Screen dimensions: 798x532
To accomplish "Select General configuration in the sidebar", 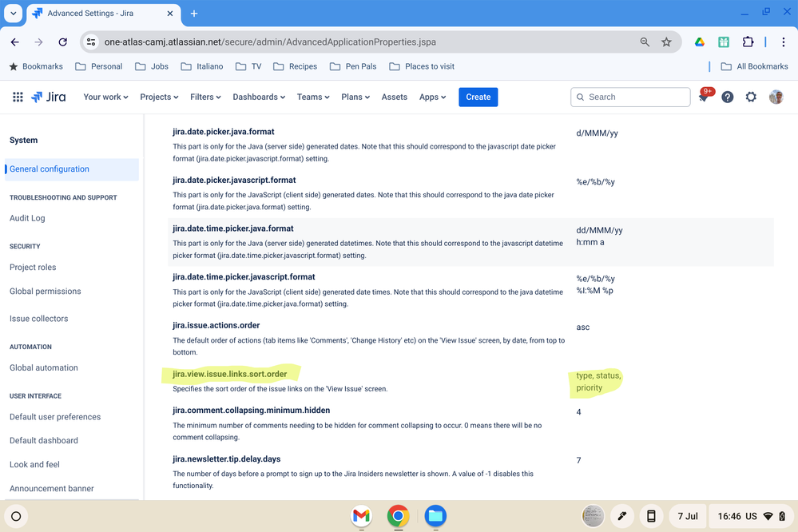I will (72, 169).
